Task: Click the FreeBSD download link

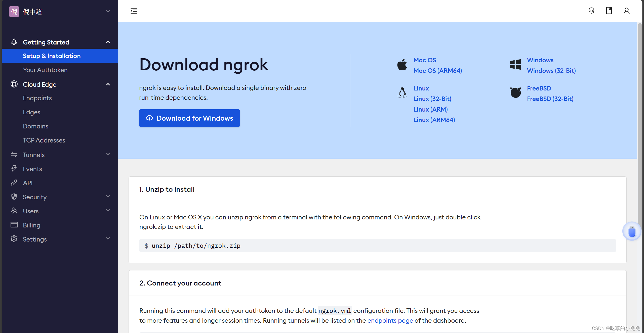Action: (539, 88)
